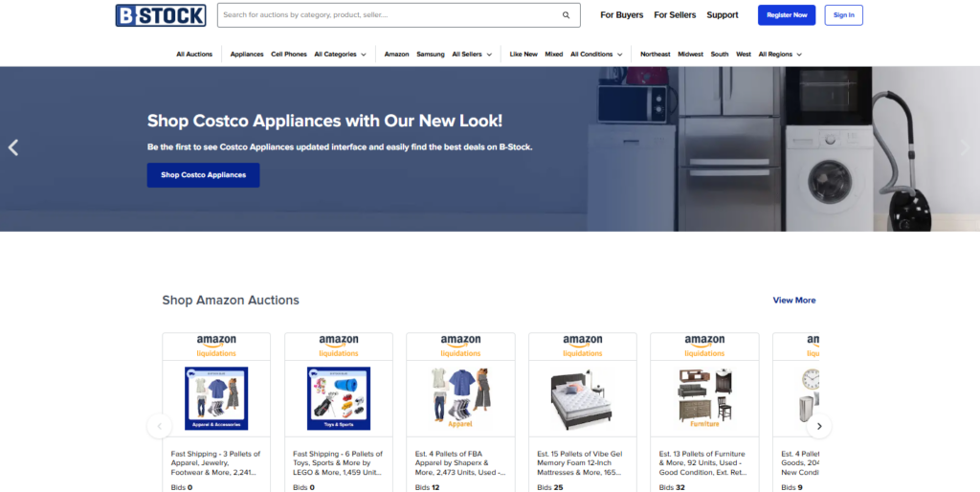Go to previous banner slide arrow
The width and height of the screenshot is (980, 492).
(x=13, y=147)
